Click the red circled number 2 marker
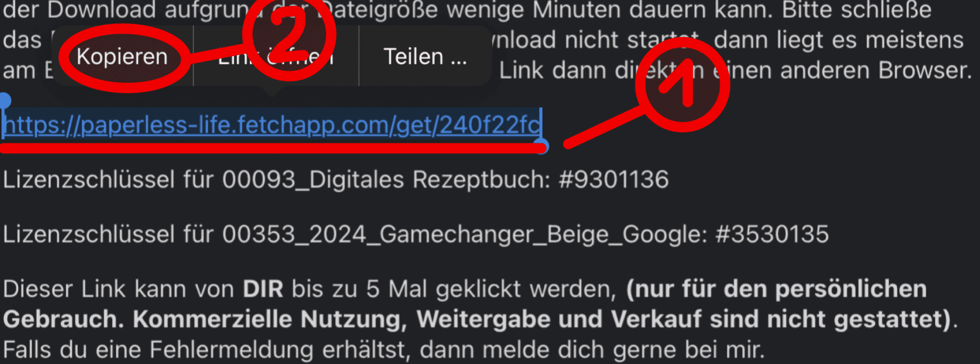Image resolution: width=980 pixels, height=364 pixels. click(289, 35)
